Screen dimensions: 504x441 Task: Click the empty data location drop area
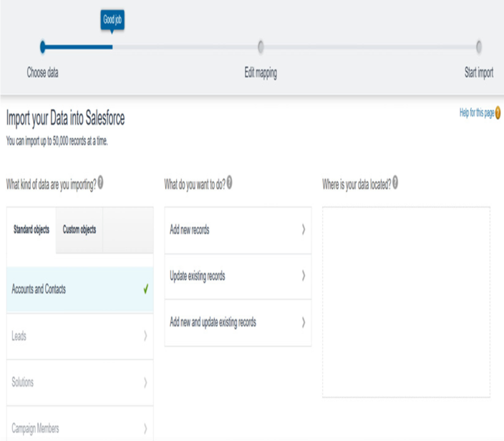(x=407, y=302)
